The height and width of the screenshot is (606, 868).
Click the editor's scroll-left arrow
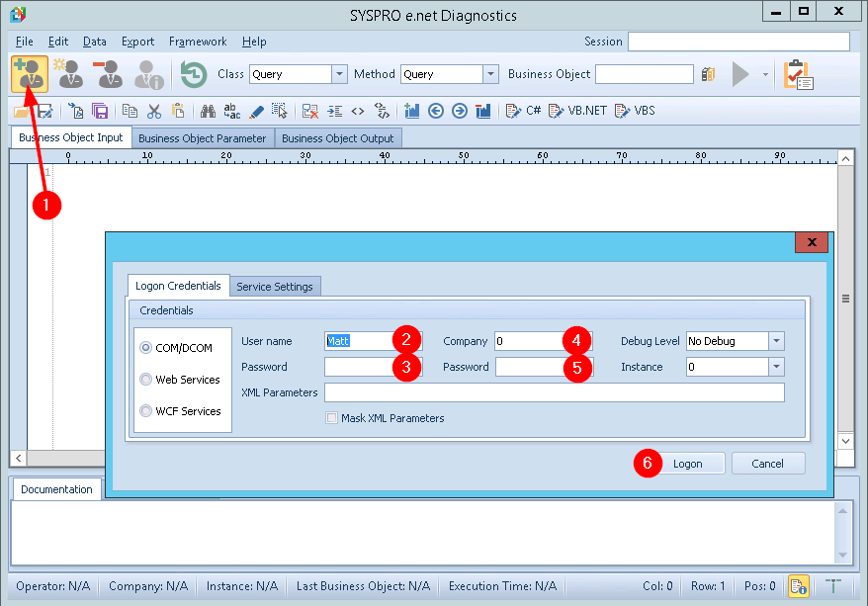[18, 459]
